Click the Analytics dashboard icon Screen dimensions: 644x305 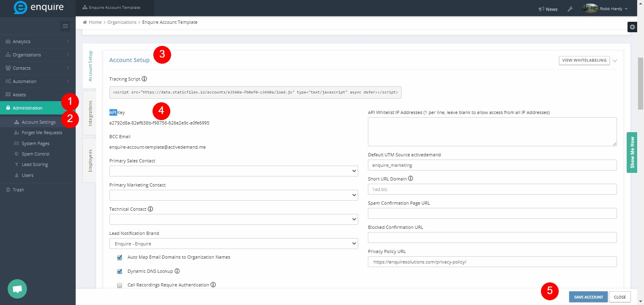tap(8, 41)
